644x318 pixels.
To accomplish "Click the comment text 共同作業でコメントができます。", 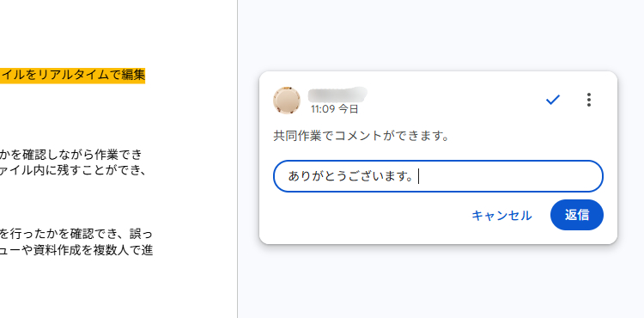I will tap(361, 136).
